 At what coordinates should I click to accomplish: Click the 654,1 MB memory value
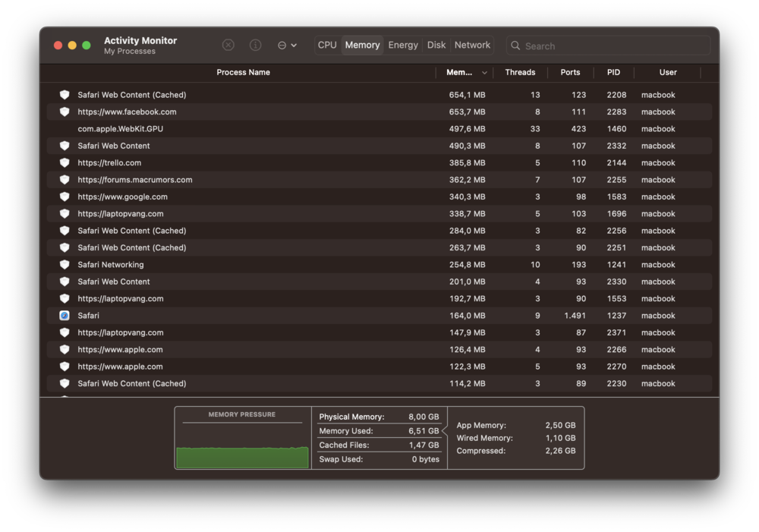coord(467,95)
